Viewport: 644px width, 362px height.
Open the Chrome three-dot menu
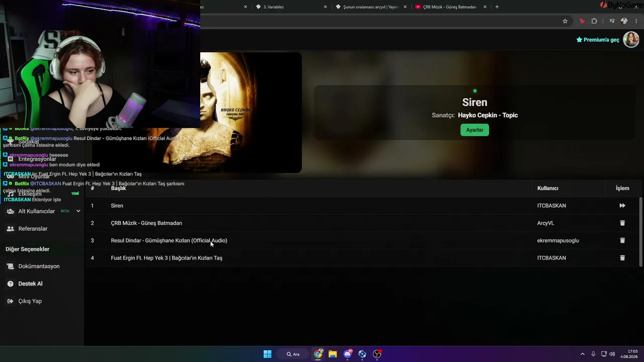pyautogui.click(x=637, y=21)
